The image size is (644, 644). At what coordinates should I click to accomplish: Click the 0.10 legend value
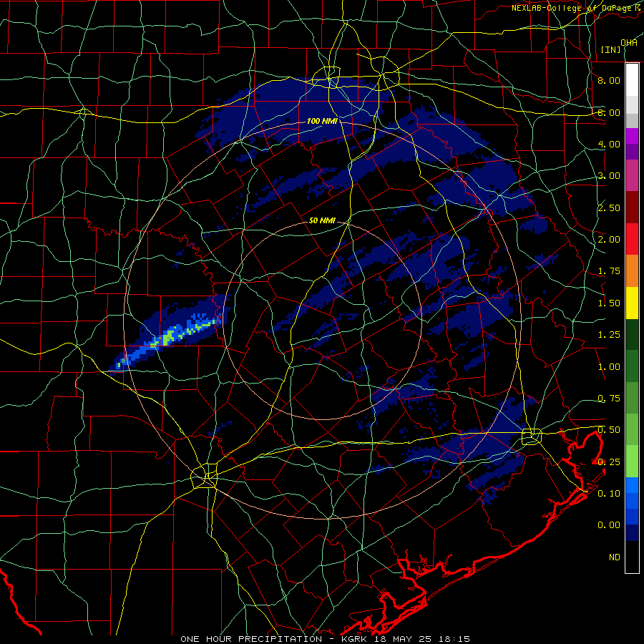pos(609,494)
